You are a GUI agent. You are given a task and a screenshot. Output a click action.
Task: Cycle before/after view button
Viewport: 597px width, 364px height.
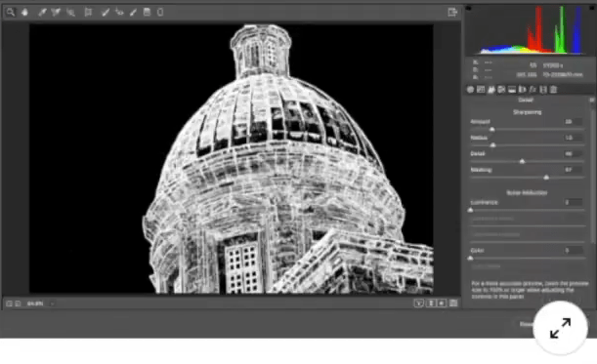point(419,303)
